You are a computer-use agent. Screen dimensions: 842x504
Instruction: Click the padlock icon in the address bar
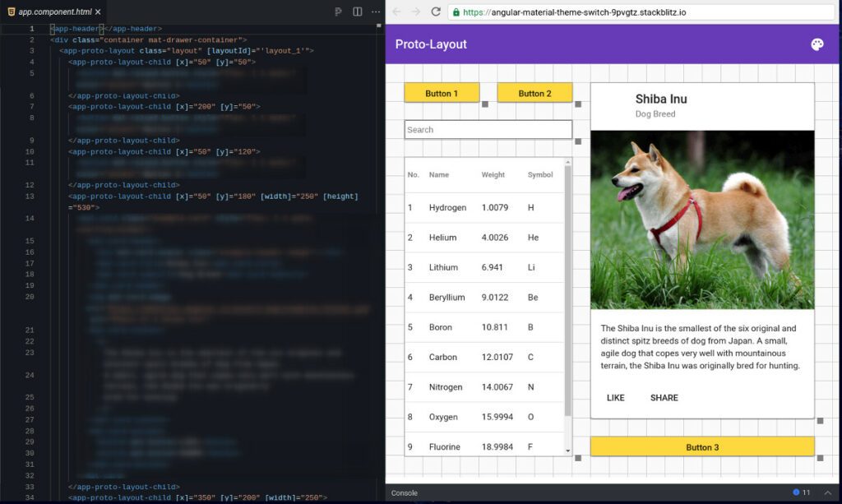tap(455, 12)
